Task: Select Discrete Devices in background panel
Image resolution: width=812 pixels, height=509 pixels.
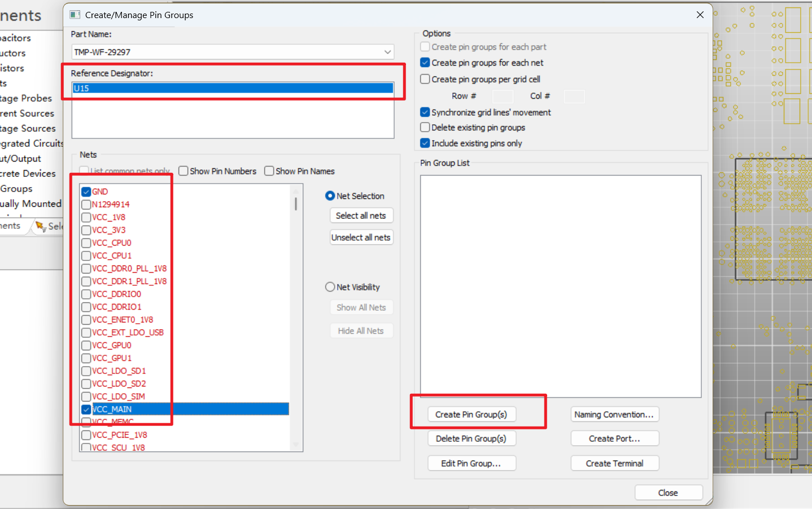Action: pos(28,173)
